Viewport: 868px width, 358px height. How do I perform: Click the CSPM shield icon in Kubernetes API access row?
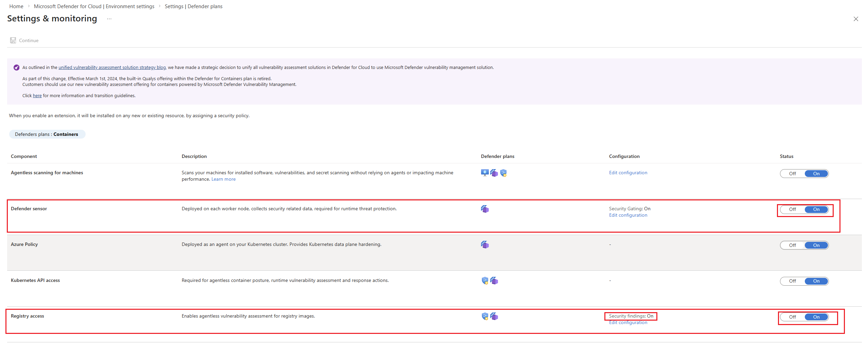(x=485, y=281)
